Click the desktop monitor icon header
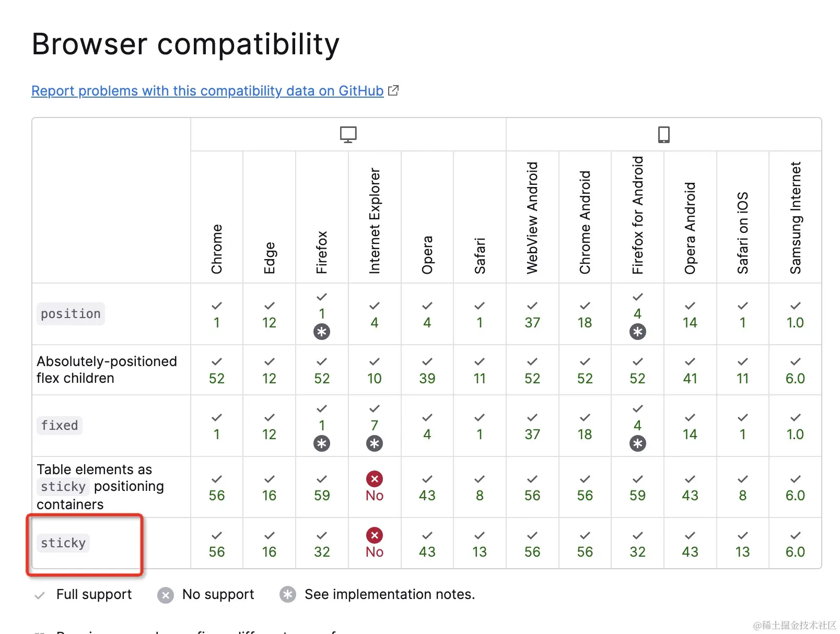 (348, 134)
